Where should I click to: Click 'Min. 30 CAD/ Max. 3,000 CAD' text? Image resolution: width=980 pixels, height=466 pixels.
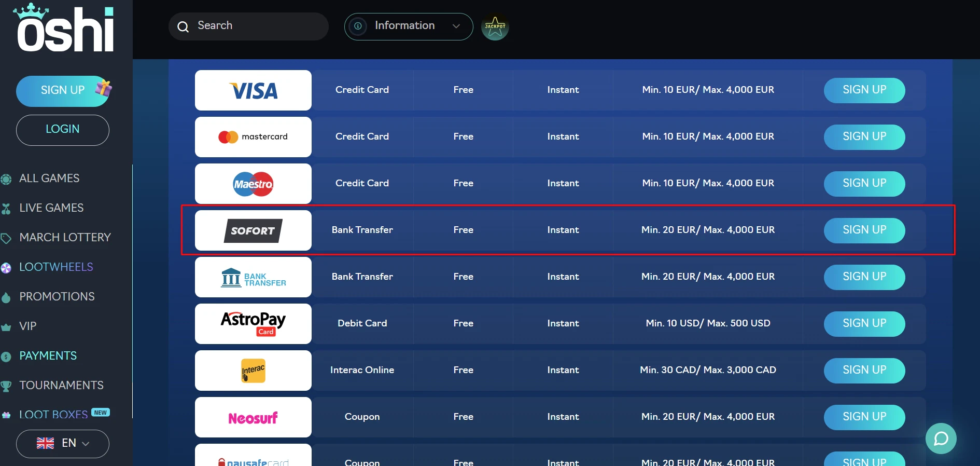point(708,370)
